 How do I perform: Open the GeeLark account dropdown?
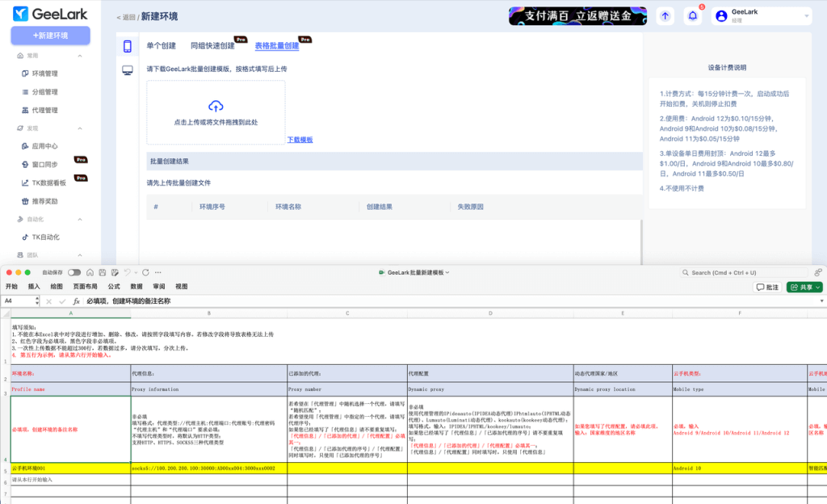click(761, 15)
